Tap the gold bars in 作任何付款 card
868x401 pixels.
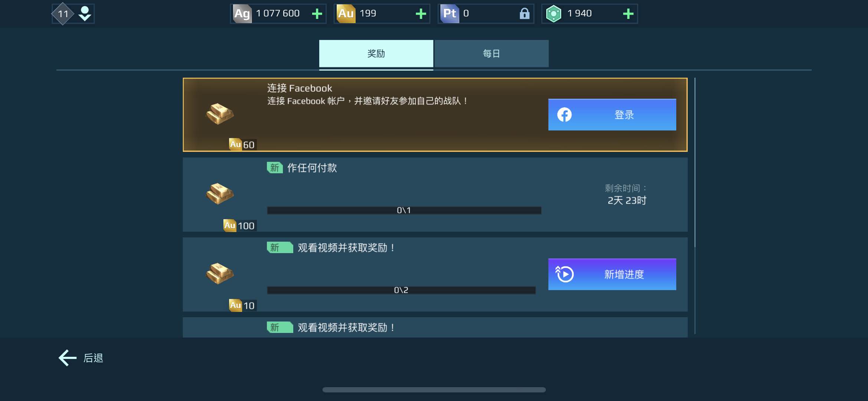[x=220, y=193]
